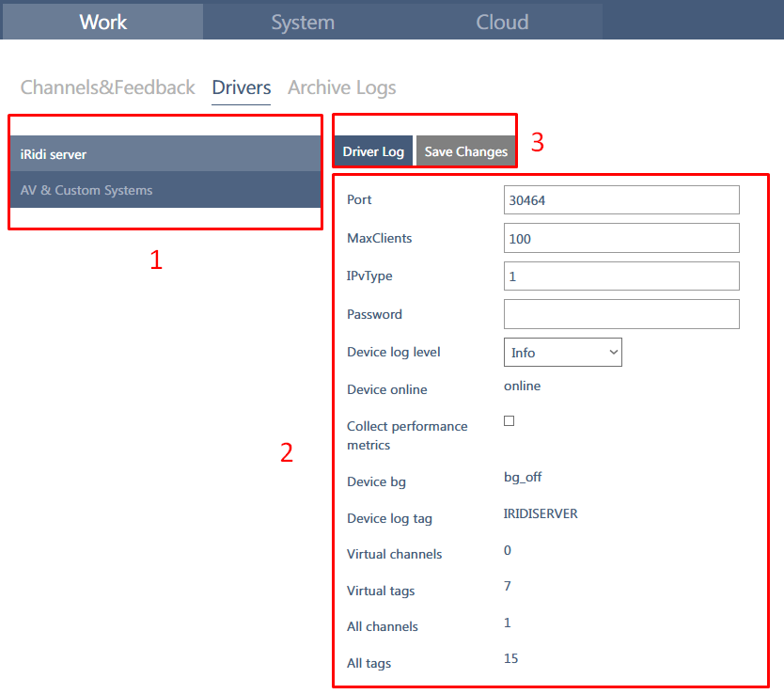View the Archive Logs section
Screen dimensions: 784x694
341,87
